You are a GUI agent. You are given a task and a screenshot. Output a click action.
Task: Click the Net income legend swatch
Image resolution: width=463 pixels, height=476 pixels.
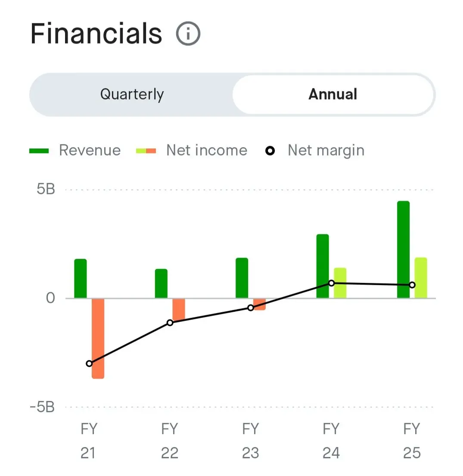pyautogui.click(x=146, y=151)
